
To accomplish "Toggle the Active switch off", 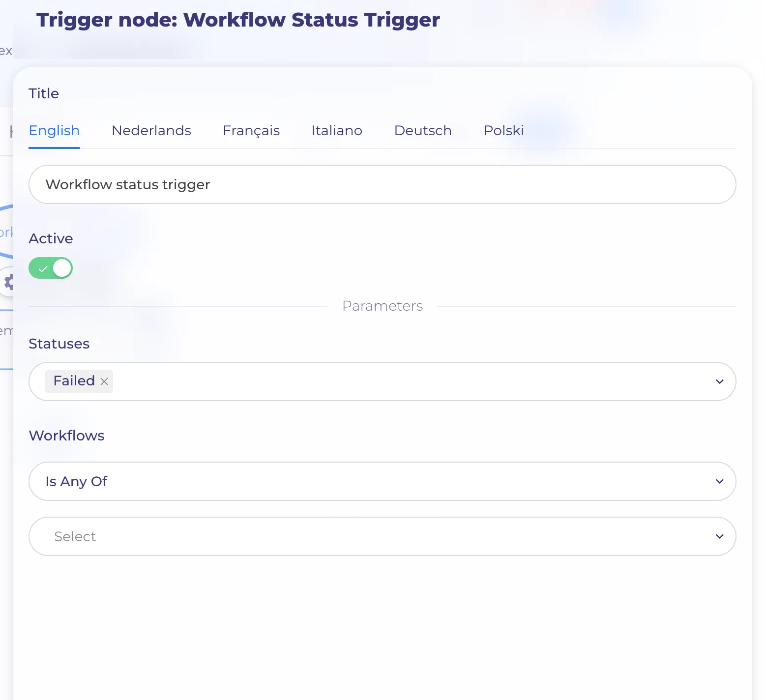I will tap(51, 268).
